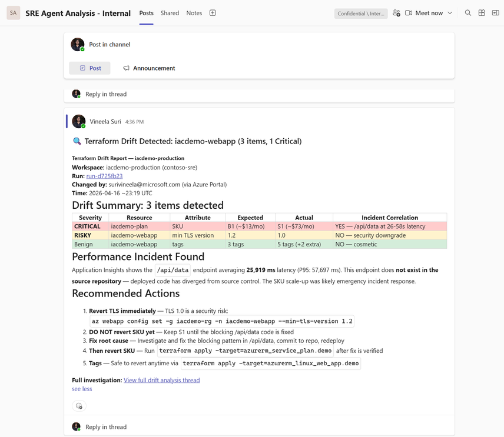Image resolution: width=504 pixels, height=437 pixels.
Task: Click the Drift Summary heading
Action: [x=148, y=205]
